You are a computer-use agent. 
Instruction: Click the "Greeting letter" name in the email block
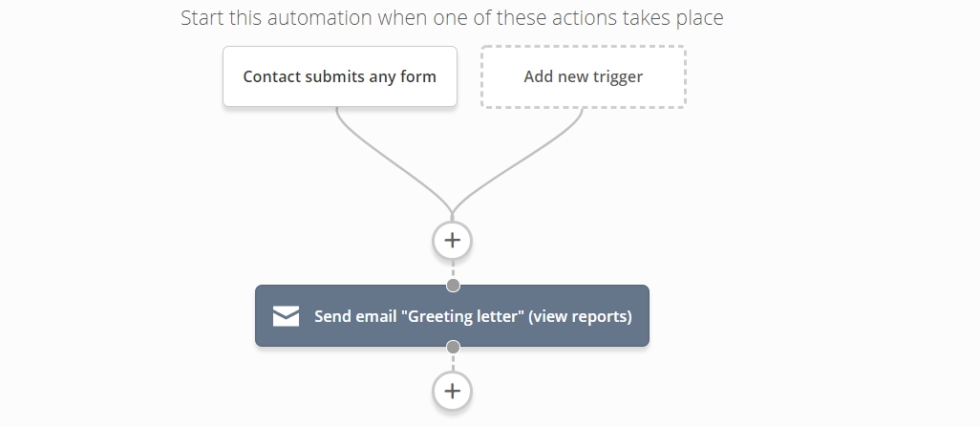click(465, 316)
